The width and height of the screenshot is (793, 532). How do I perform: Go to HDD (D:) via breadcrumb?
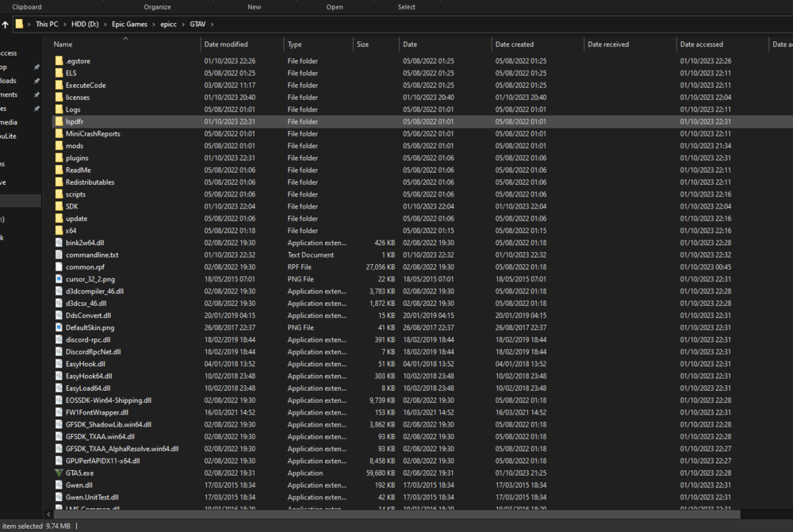84,23
